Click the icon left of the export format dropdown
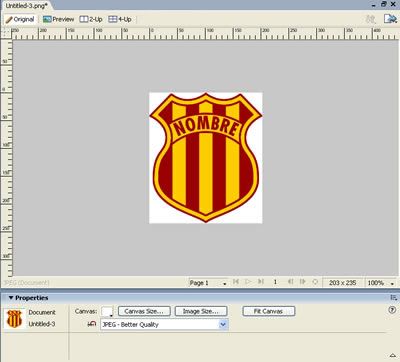400x362 pixels. (x=92, y=324)
